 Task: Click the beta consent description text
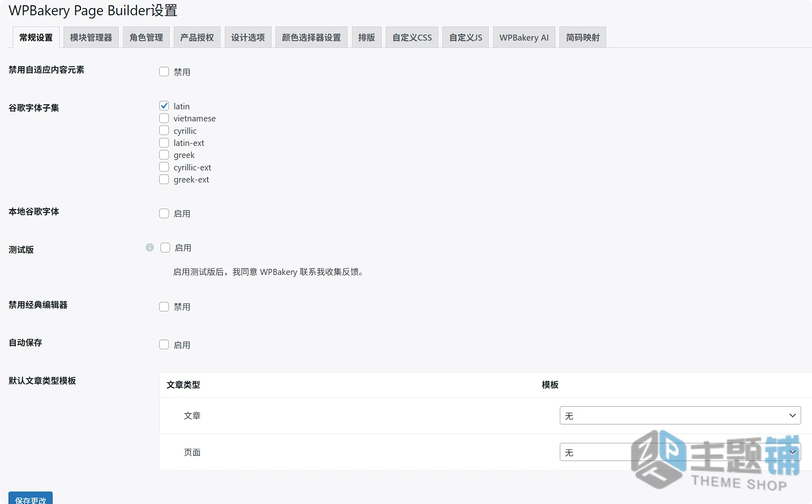(269, 272)
